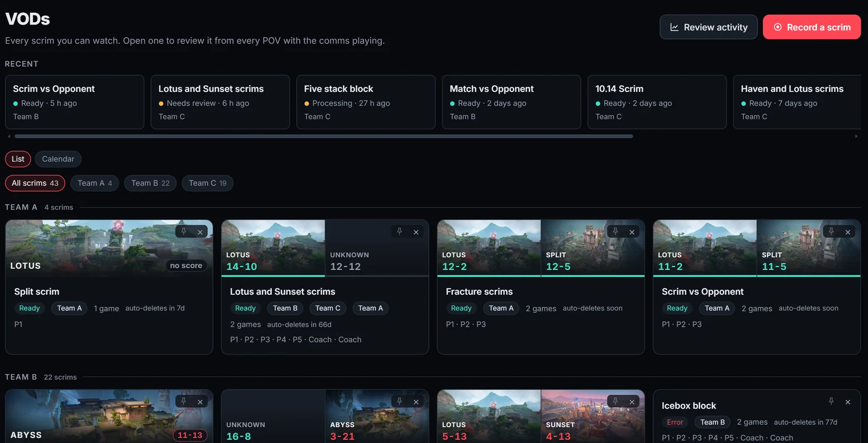Open the Lotus 5-13 game thumbnail
Screen dimensions: 868x443
click(x=489, y=416)
